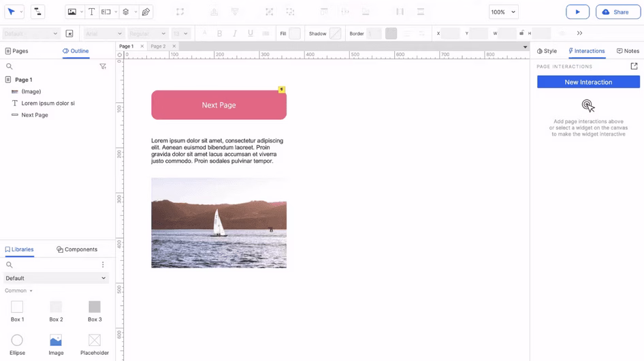
Task: Open the 100% zoom dropdown
Action: click(504, 12)
